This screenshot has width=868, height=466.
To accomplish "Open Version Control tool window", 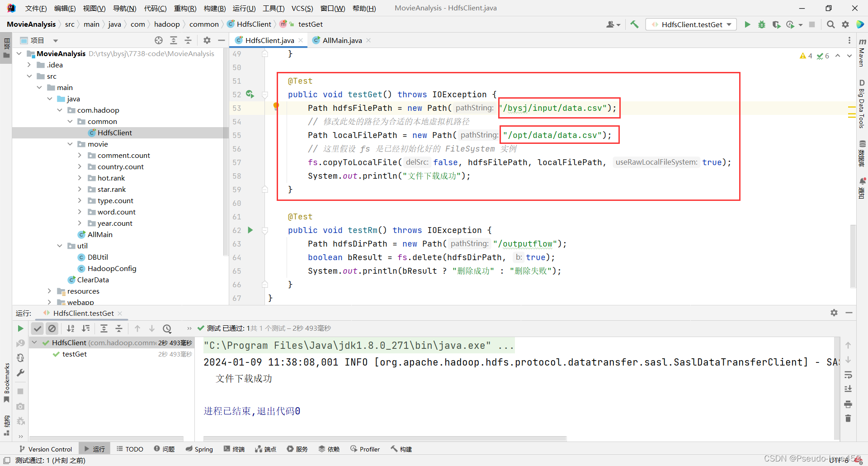I will coord(46,449).
